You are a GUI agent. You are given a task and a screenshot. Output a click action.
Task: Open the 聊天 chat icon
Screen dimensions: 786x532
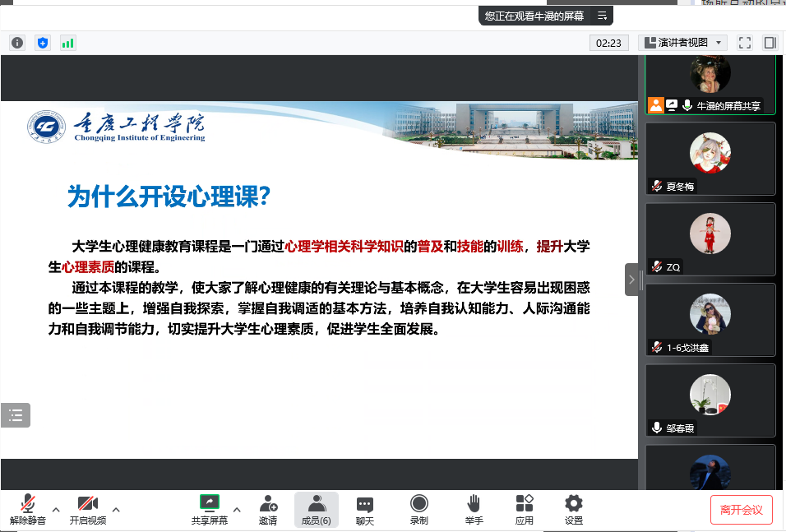coord(365,509)
